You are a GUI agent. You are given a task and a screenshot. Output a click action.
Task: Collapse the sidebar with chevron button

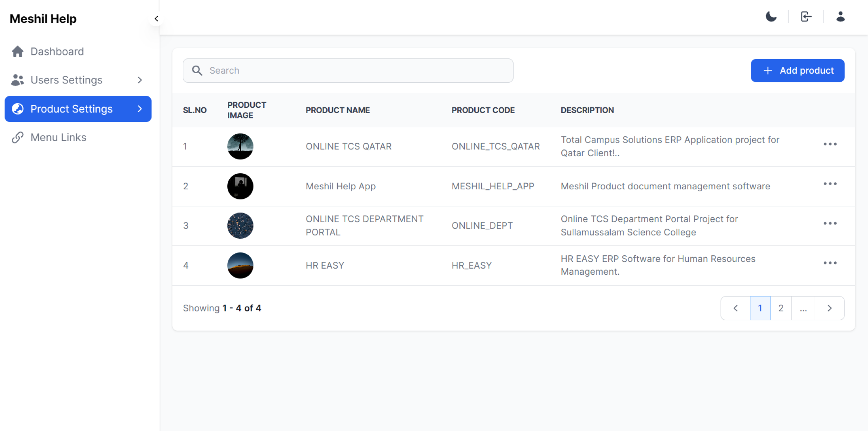pyautogui.click(x=156, y=19)
